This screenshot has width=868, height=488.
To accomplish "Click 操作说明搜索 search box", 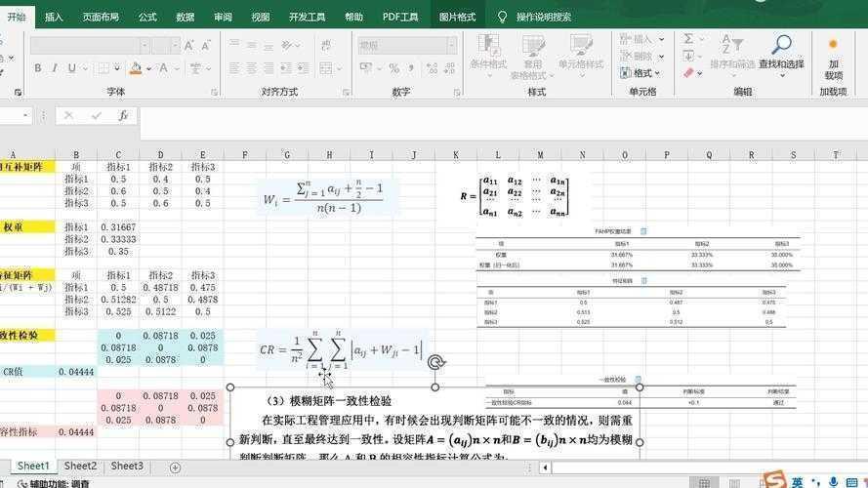I will click(x=544, y=18).
